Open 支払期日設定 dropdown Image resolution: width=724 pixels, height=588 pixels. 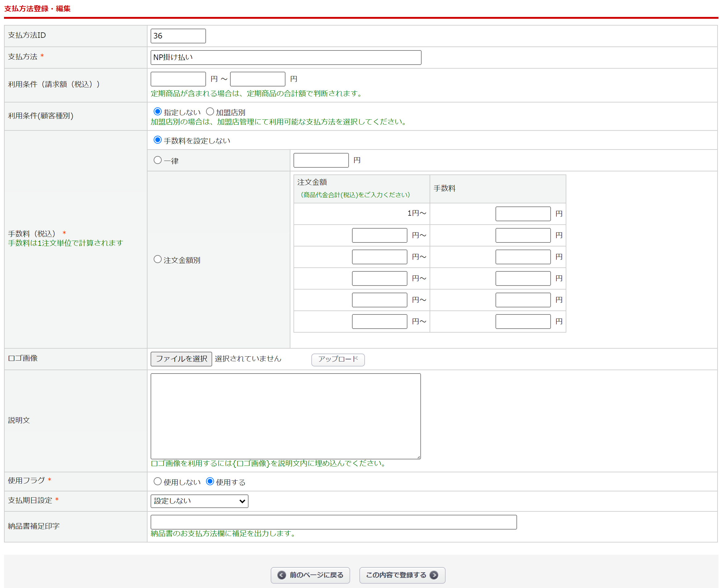coord(199,501)
